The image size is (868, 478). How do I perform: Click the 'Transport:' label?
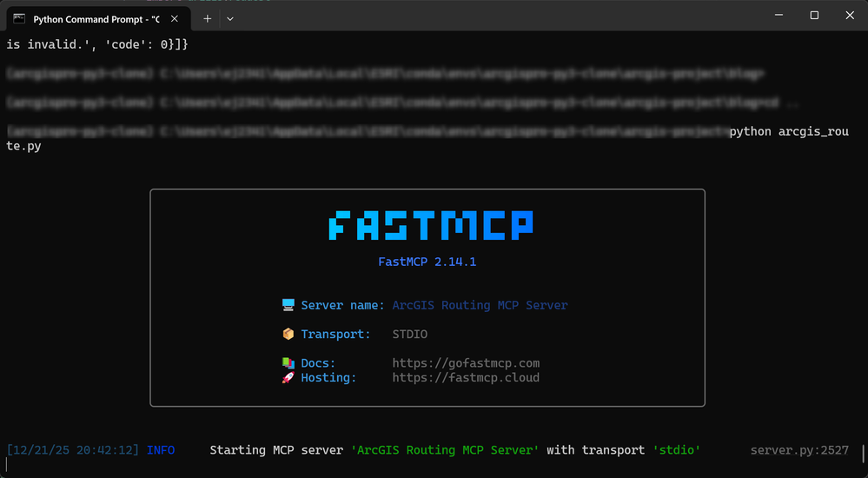(335, 334)
